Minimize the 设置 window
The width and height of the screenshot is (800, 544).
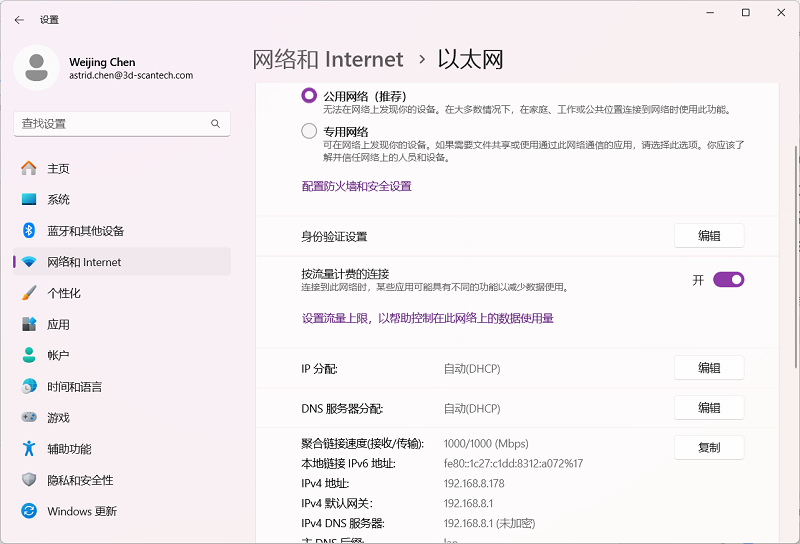(710, 12)
